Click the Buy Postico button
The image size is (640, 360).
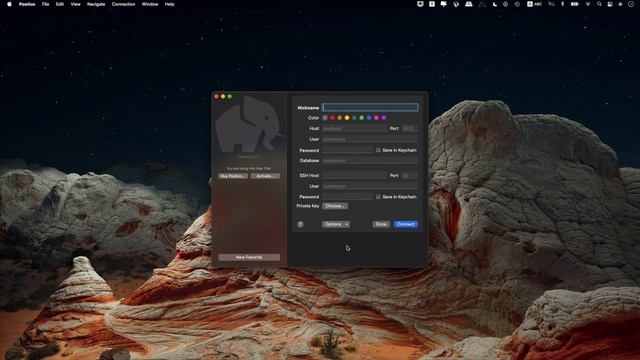point(233,176)
